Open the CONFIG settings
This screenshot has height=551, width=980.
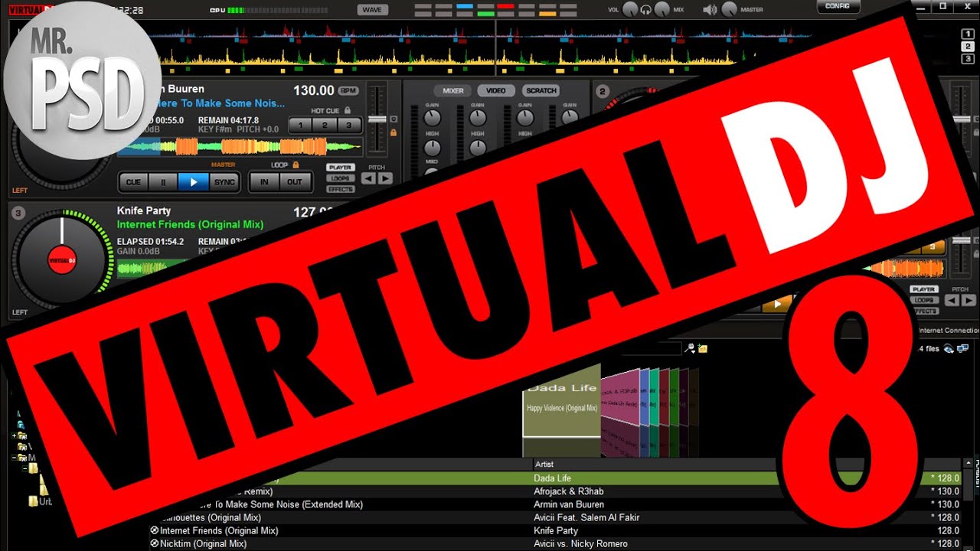[838, 6]
